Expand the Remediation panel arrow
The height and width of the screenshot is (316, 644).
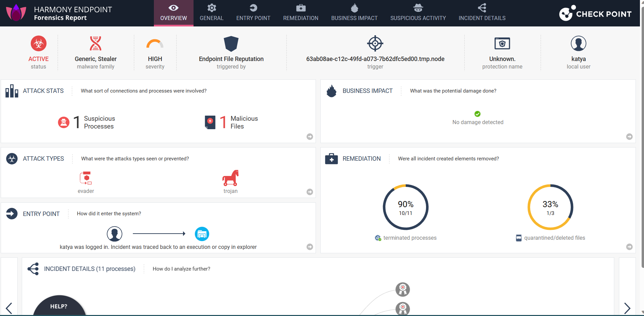[629, 247]
